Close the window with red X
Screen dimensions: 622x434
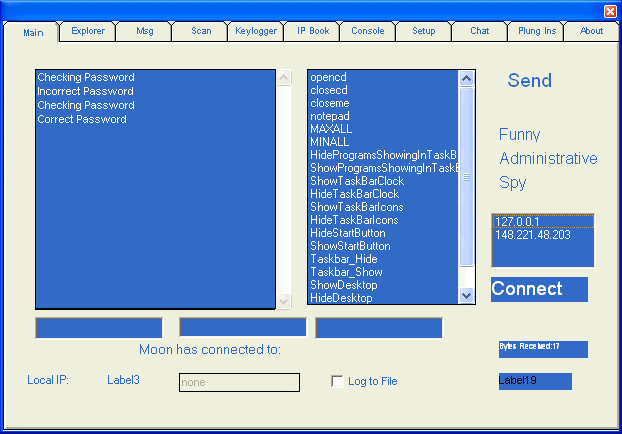pos(610,10)
